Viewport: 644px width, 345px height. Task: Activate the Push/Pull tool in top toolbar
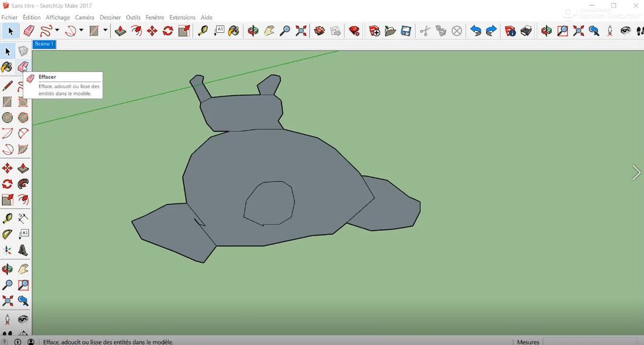tap(120, 31)
